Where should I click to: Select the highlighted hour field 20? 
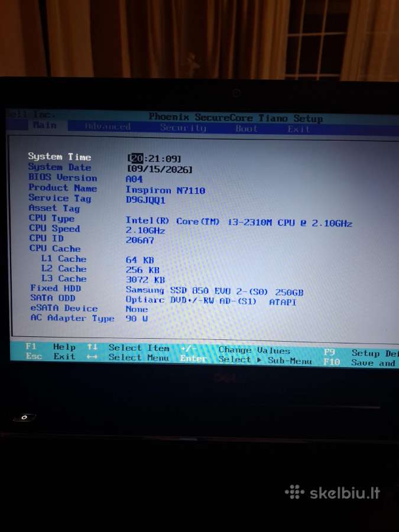pos(137,158)
